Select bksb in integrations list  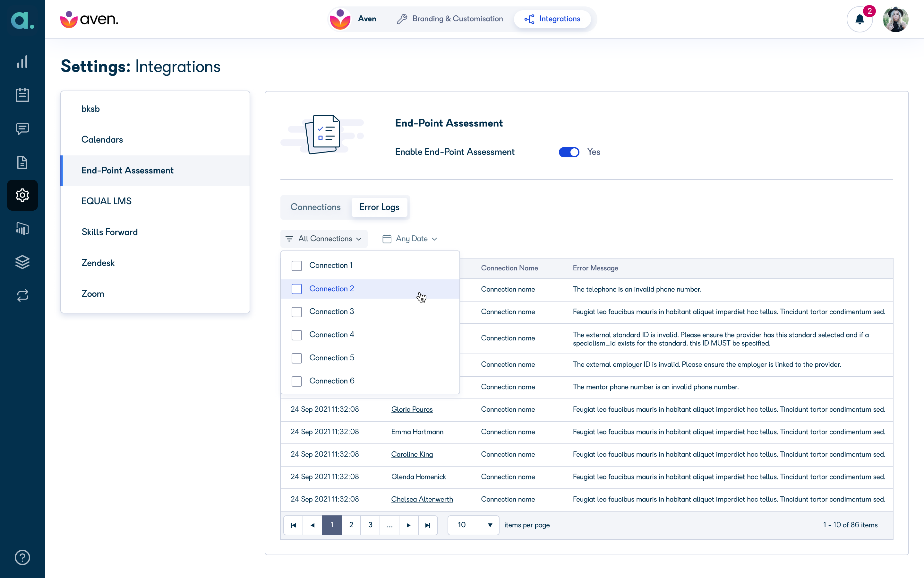point(155,109)
